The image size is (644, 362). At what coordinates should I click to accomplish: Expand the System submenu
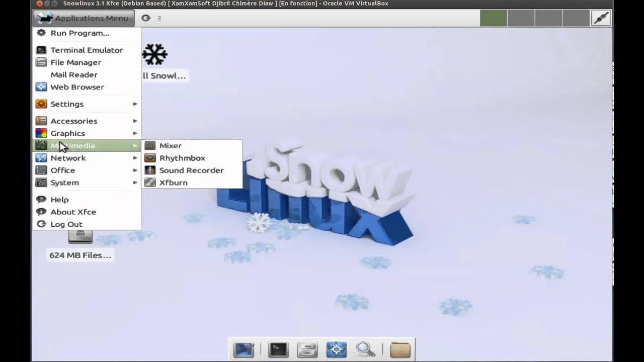tap(87, 183)
